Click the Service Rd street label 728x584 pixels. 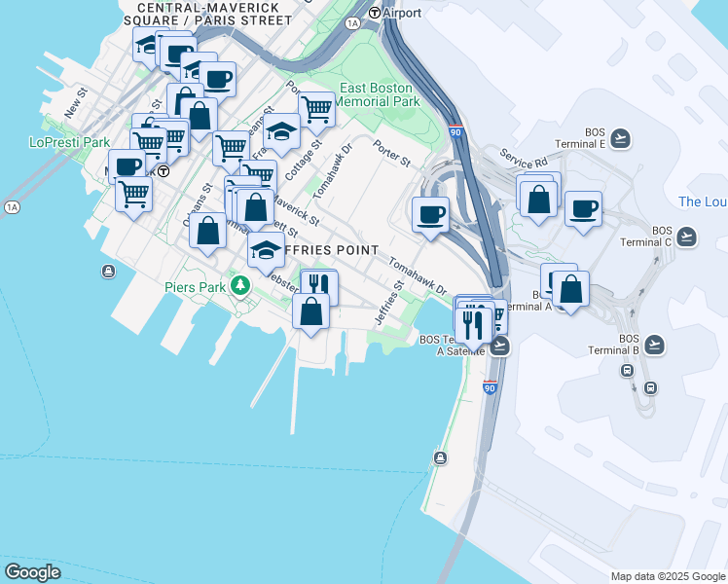click(524, 159)
